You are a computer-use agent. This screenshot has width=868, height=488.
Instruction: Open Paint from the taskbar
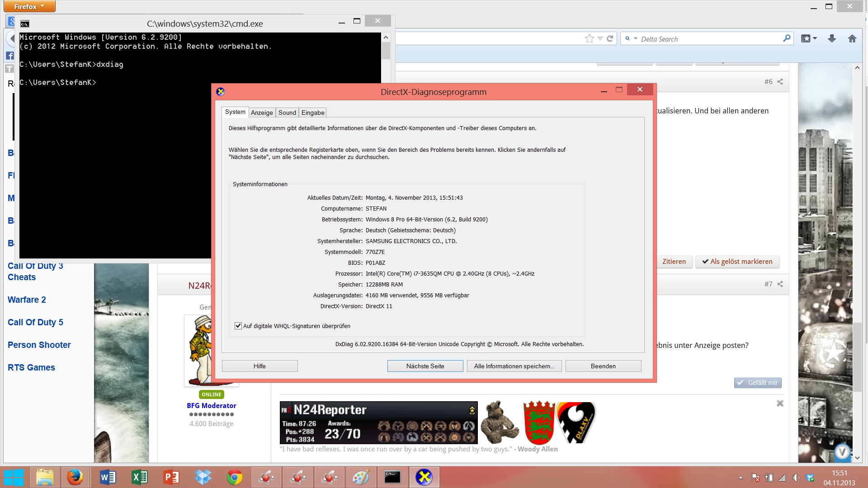click(x=361, y=477)
